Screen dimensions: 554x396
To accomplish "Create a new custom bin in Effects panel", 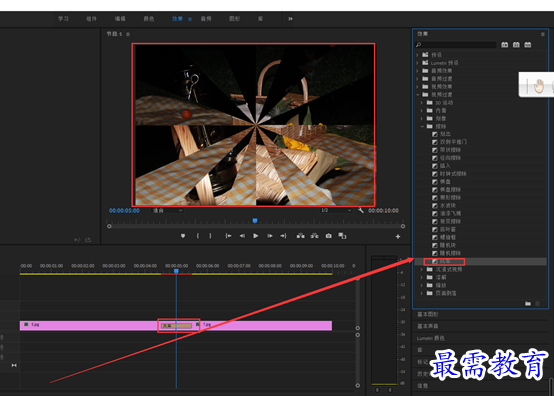I will click(x=528, y=303).
